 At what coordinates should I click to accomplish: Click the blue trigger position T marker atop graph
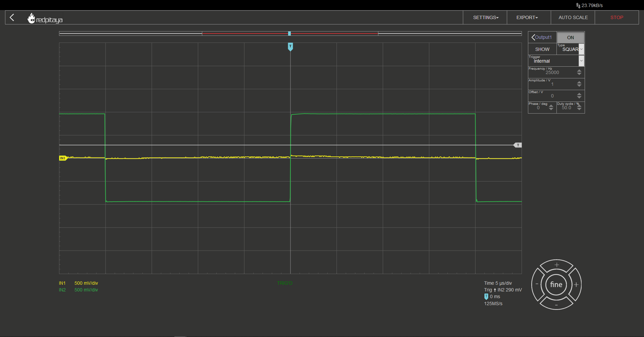point(290,47)
